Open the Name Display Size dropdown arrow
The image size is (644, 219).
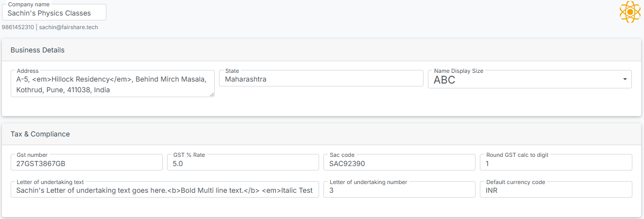(x=625, y=80)
